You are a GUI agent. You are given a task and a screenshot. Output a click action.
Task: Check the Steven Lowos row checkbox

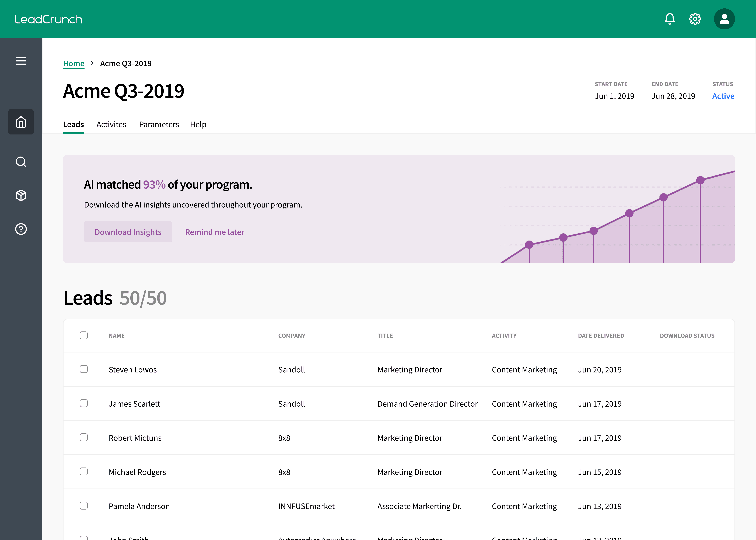pyautogui.click(x=84, y=369)
